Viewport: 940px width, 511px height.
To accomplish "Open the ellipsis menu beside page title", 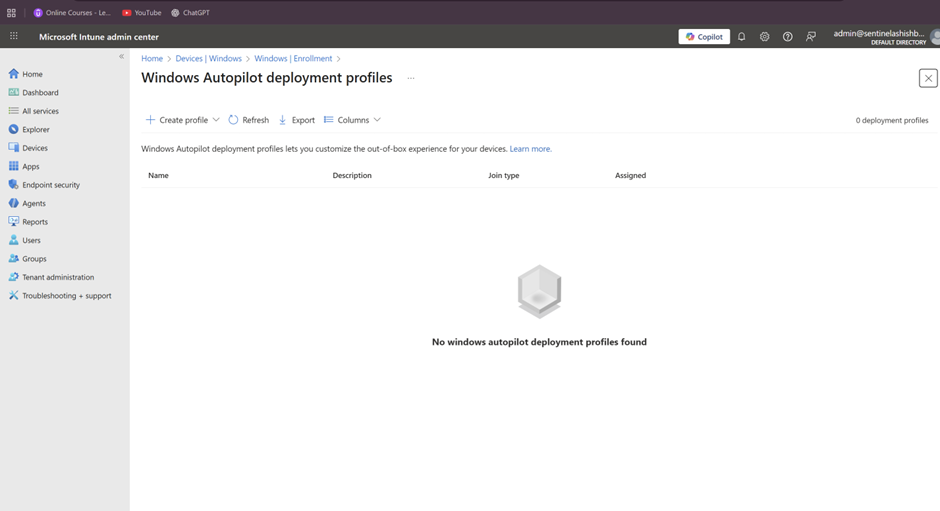I will pos(410,78).
